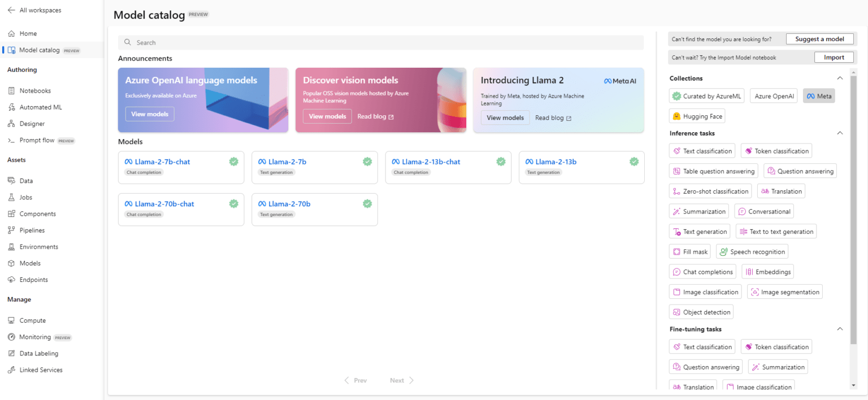Toggle off the Meta collection filter
Screen dimensions: 868x400
[819, 95]
